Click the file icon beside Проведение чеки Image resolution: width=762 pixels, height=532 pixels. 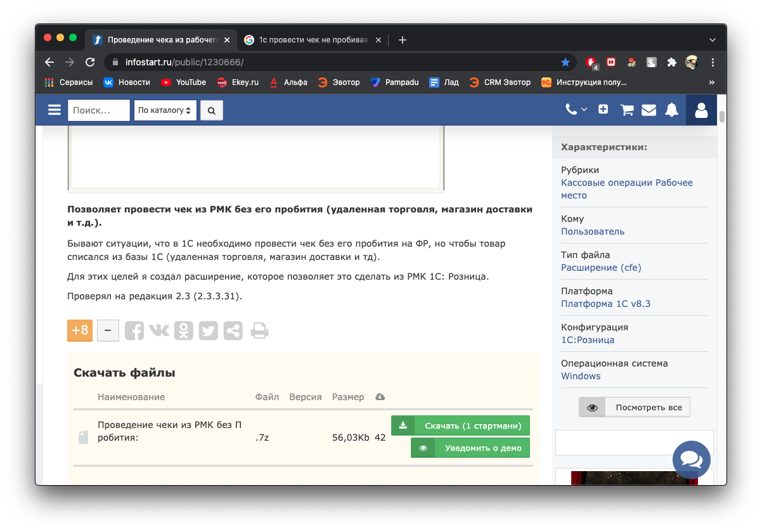point(83,437)
